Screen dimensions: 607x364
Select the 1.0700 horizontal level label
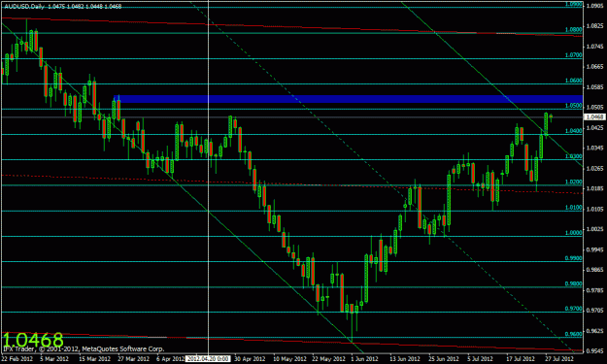coord(573,55)
